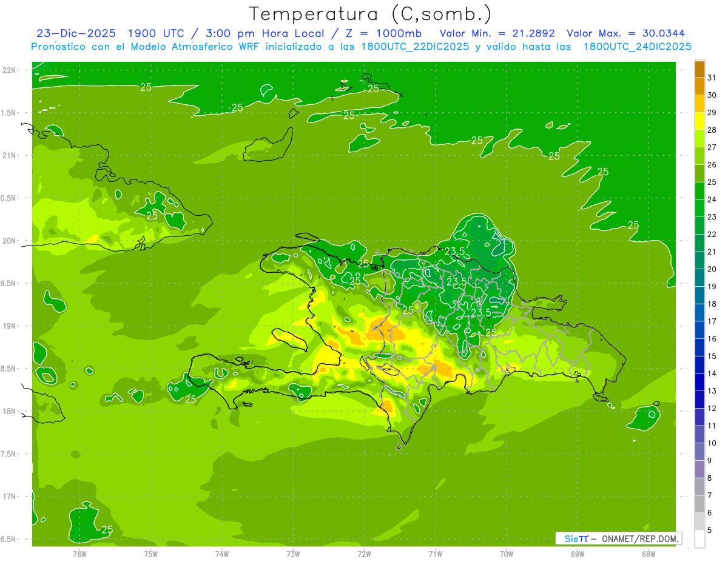Click the yellow legend swatch between 28 and 29
The image size is (728, 562).
(x=699, y=121)
